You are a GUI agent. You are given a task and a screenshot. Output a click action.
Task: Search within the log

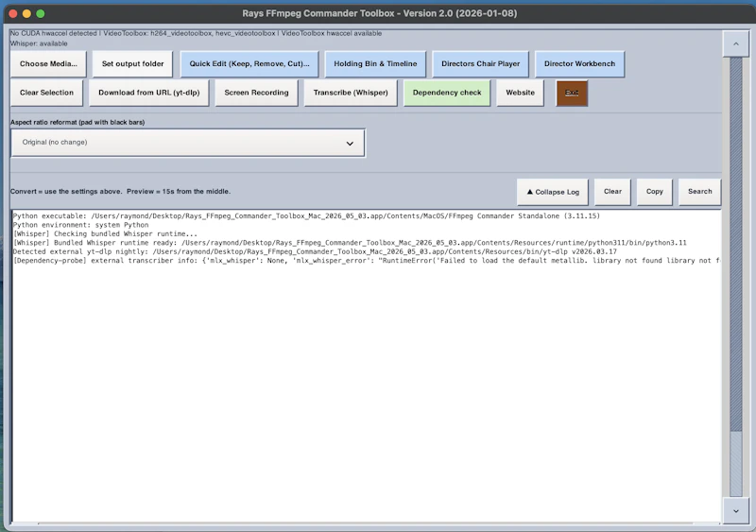click(x=699, y=192)
